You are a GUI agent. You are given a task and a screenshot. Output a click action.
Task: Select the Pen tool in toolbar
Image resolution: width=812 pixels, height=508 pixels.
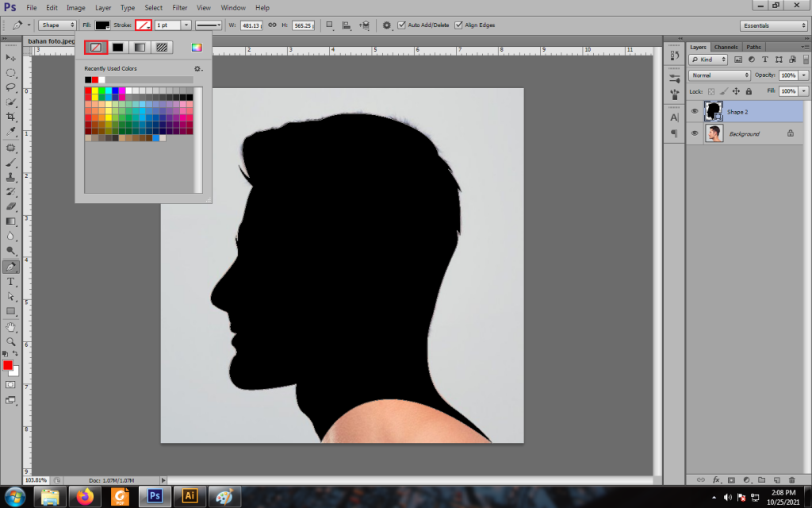[11, 267]
